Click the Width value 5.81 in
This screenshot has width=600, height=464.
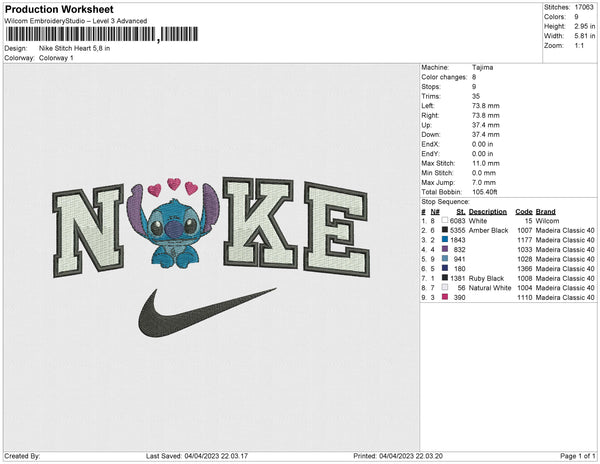[x=585, y=36]
